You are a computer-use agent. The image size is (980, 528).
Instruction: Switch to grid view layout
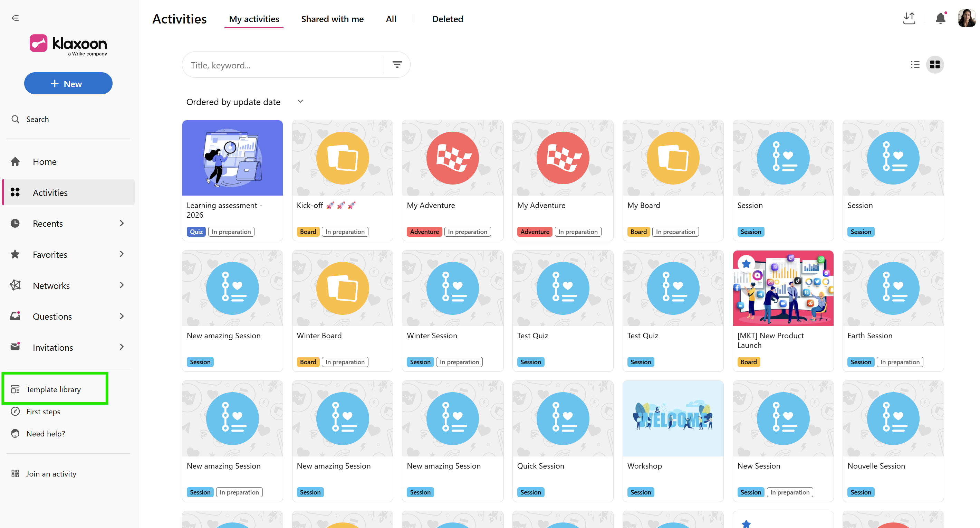pyautogui.click(x=934, y=65)
